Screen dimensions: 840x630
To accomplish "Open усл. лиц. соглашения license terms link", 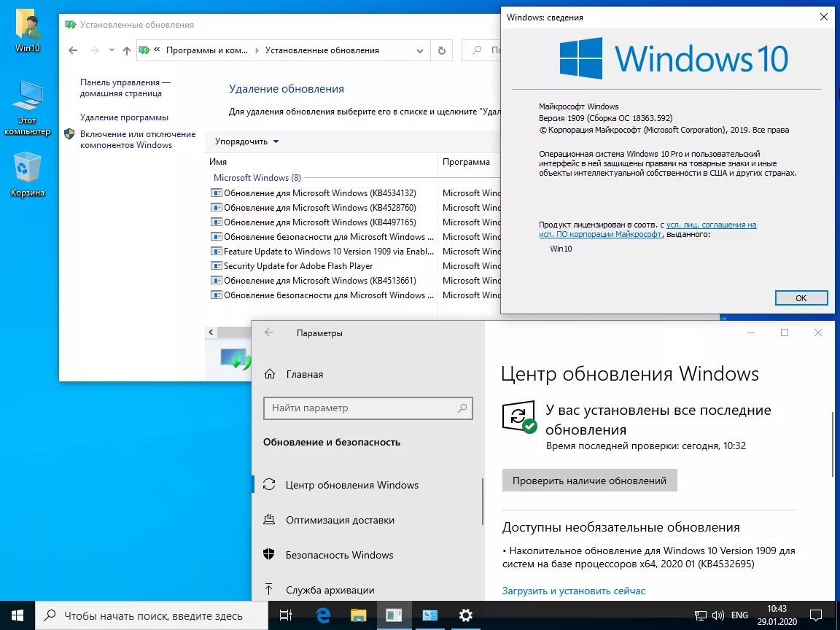I will click(712, 225).
